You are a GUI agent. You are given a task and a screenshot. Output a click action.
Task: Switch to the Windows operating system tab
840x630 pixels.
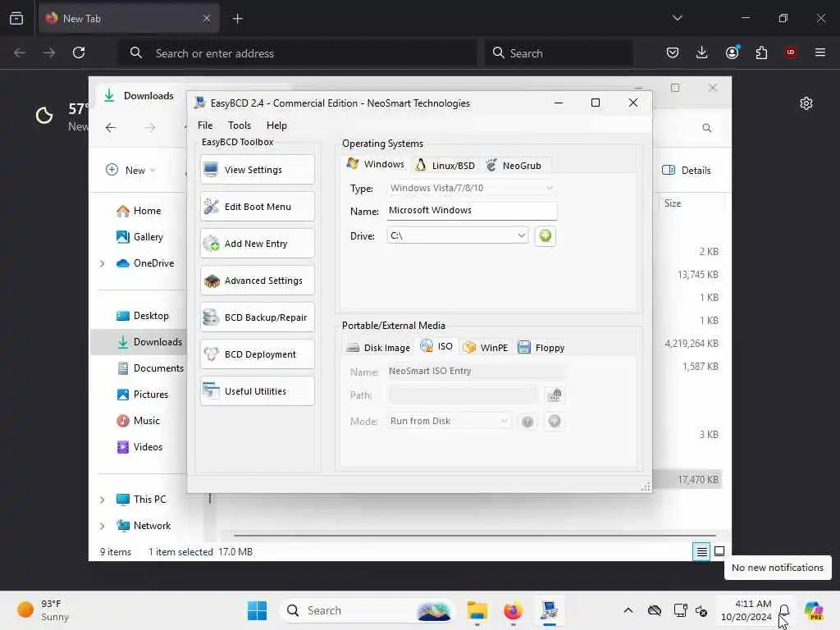pyautogui.click(x=376, y=164)
